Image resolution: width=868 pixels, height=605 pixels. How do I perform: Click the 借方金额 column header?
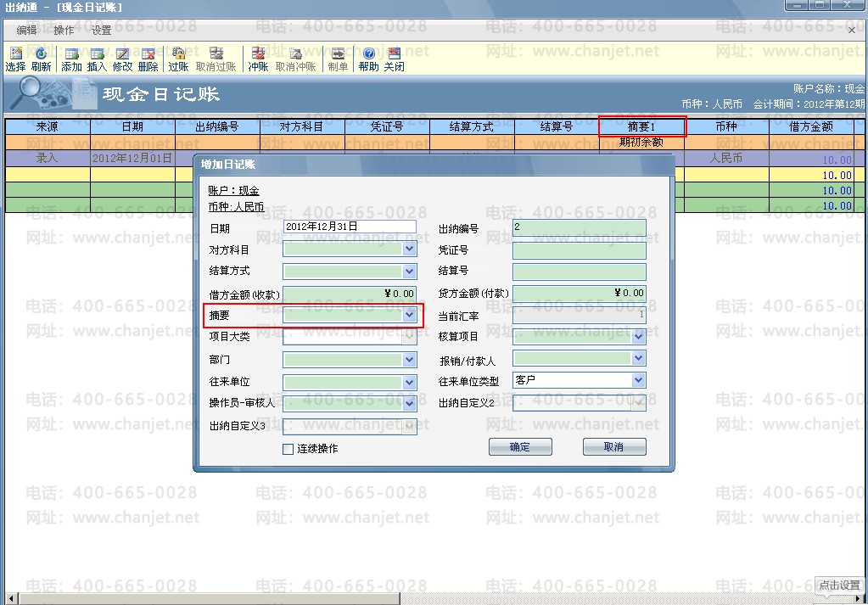(811, 126)
